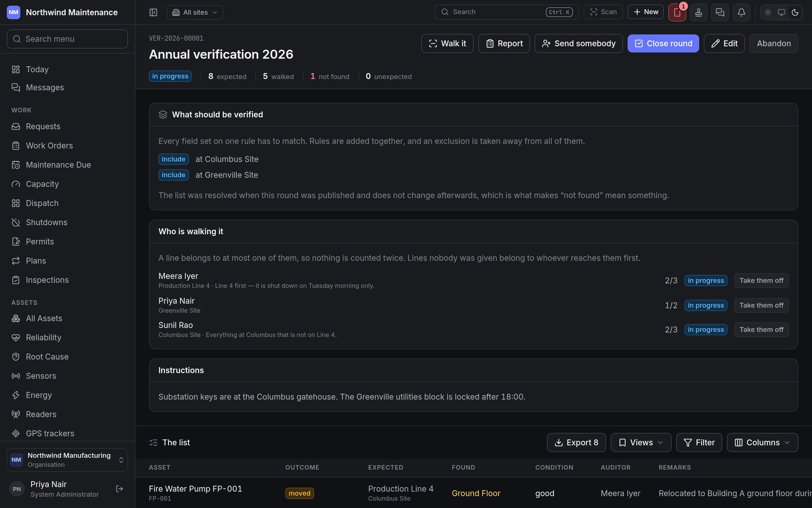
Task: Open the chat messages icon in top bar
Action: [x=720, y=12]
